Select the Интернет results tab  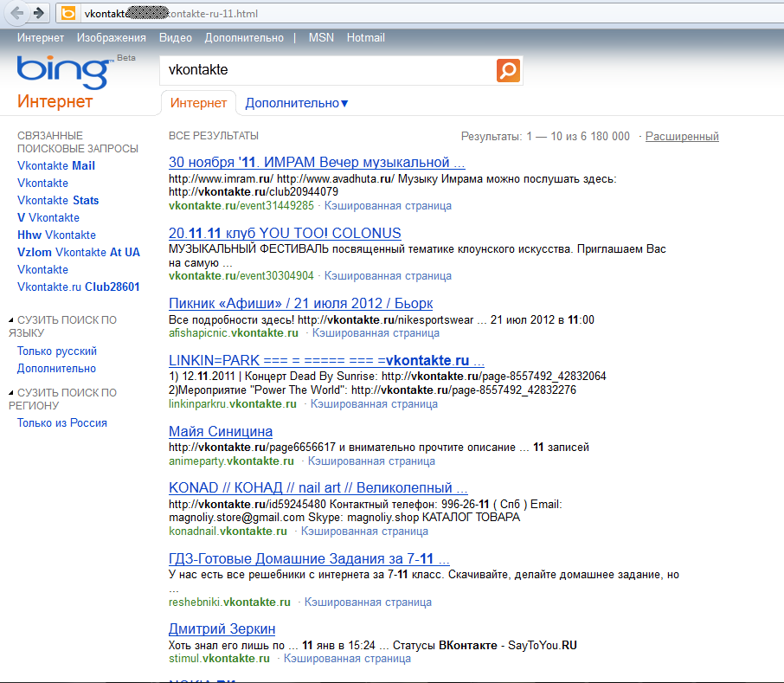click(198, 103)
